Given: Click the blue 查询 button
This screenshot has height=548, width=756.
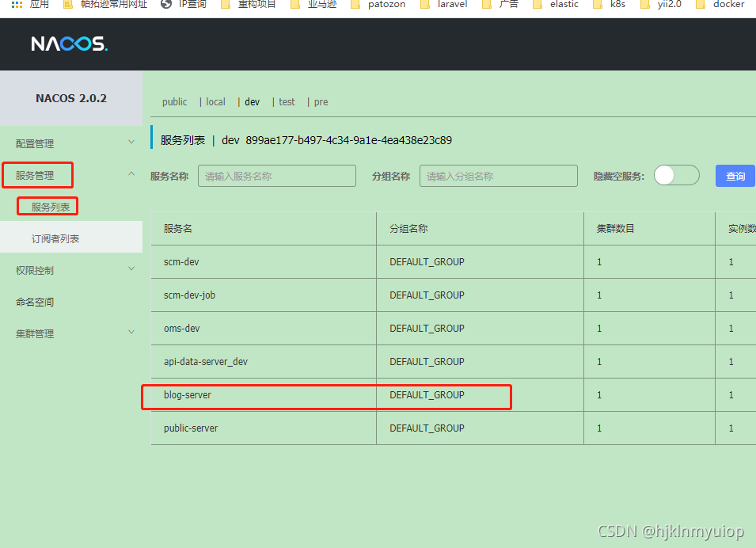Looking at the screenshot, I should coord(735,176).
